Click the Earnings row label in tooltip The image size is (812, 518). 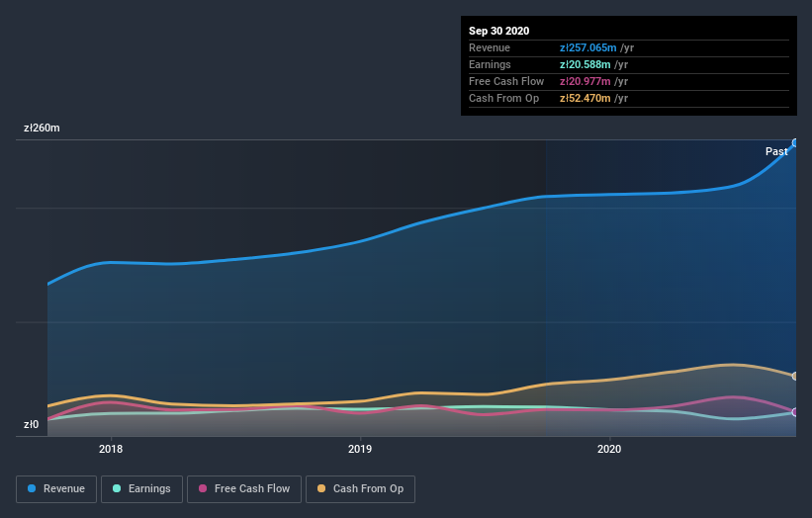click(x=490, y=64)
